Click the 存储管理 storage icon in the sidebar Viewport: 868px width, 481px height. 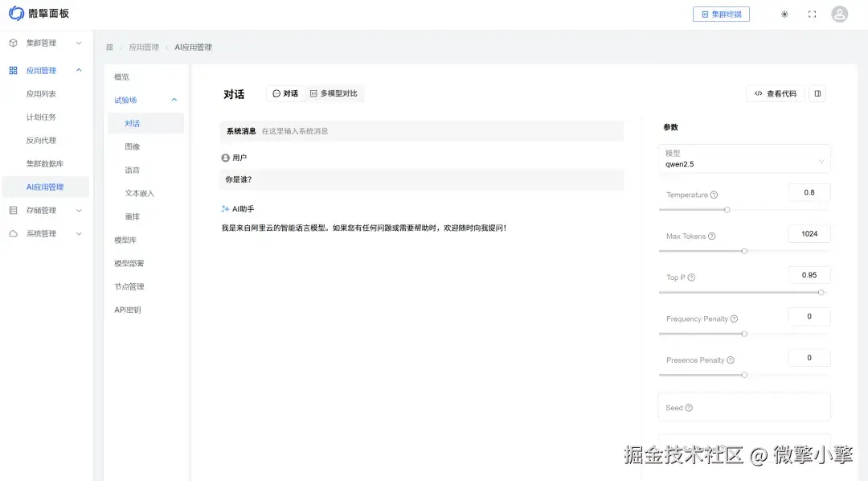click(11, 211)
